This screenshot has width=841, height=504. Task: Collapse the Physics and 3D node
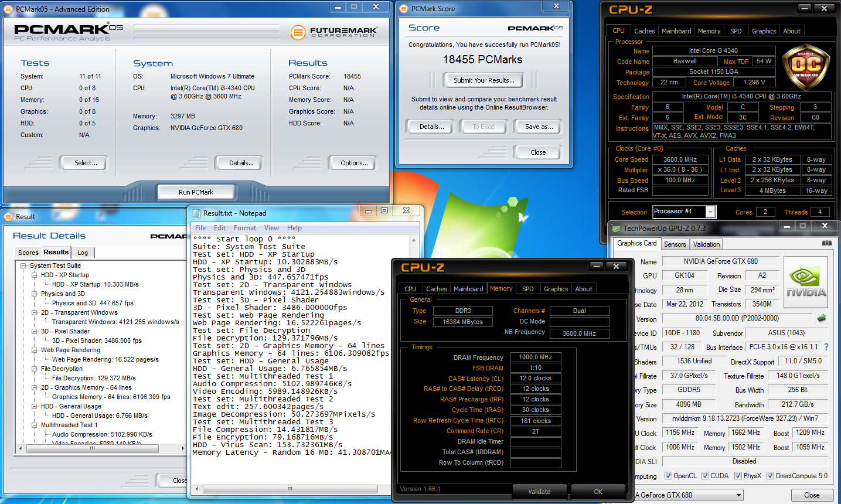click(x=35, y=294)
